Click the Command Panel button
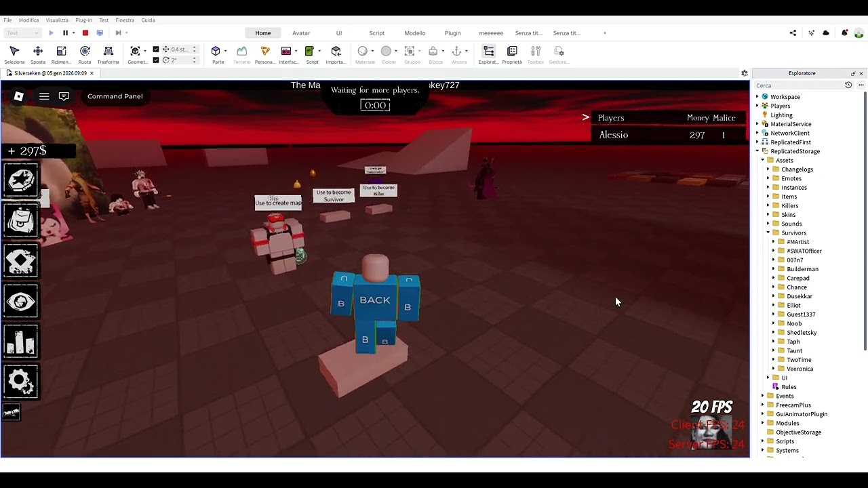The height and width of the screenshot is (488, 868). (x=115, y=96)
